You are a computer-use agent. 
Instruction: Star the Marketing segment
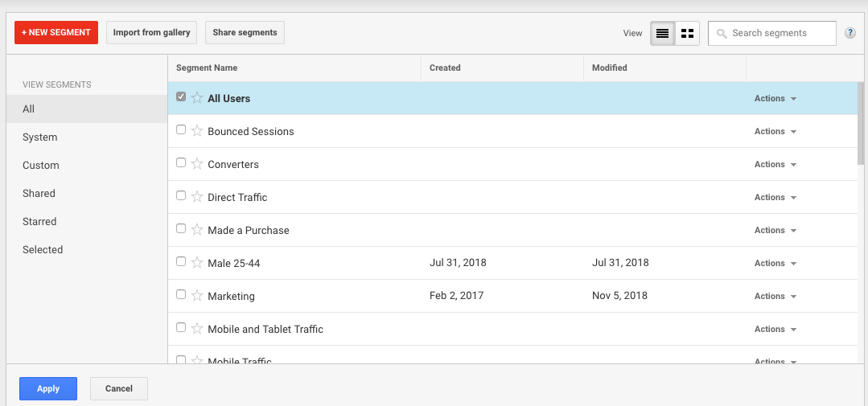(197, 296)
